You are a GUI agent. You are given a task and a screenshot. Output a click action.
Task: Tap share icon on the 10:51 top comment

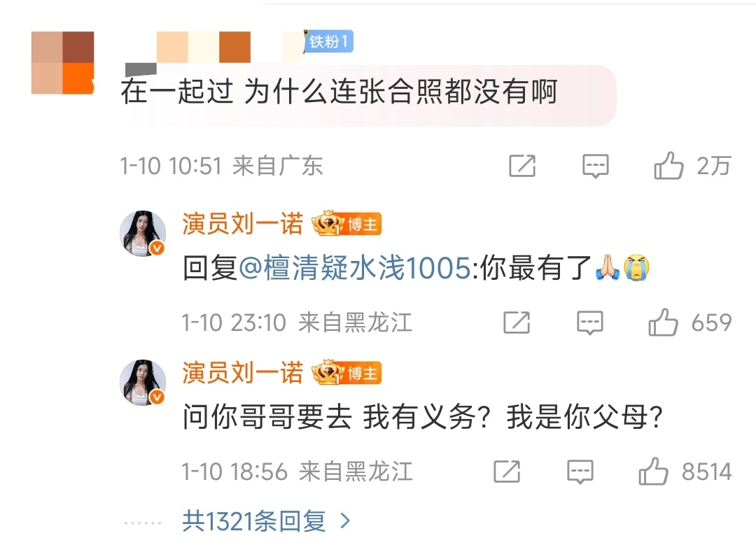click(522, 166)
